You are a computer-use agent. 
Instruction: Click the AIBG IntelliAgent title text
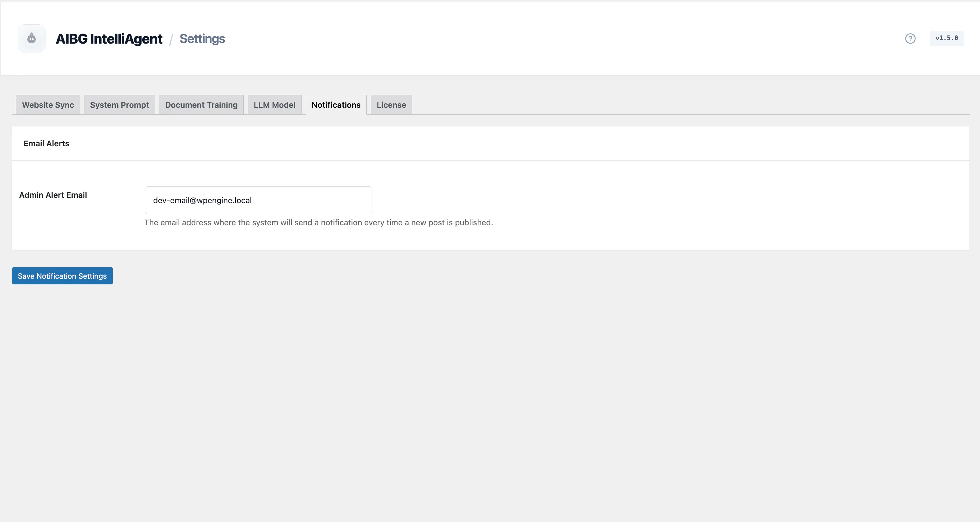pos(109,39)
